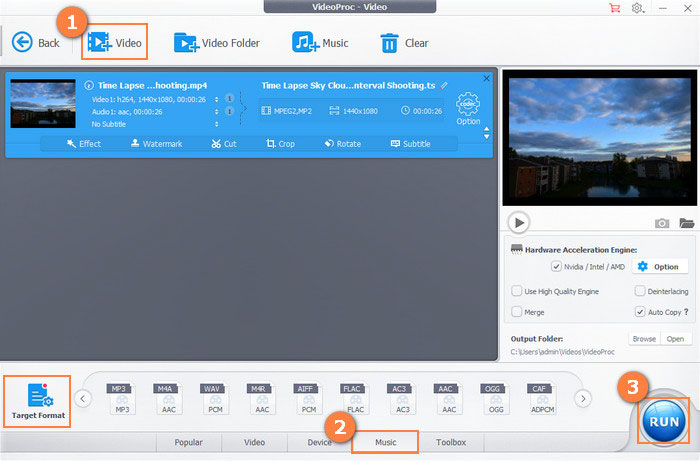Start conversion with RUN button
The width and height of the screenshot is (700, 461).
tap(664, 421)
